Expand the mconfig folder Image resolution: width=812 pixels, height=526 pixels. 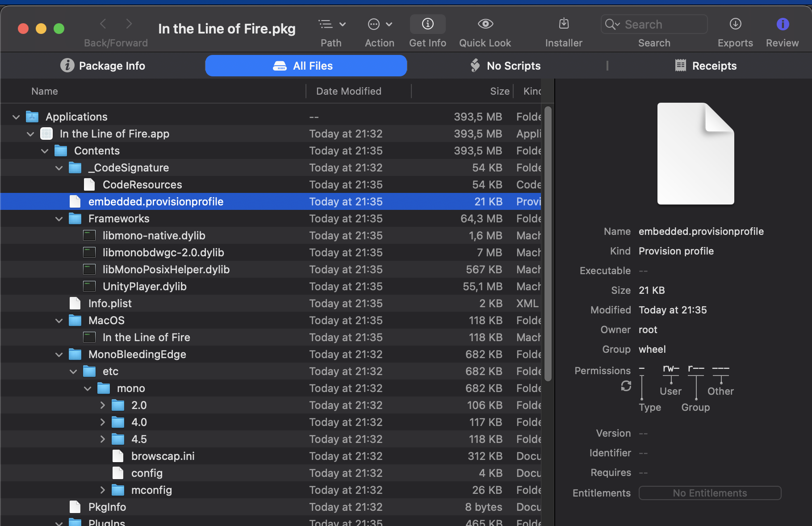[x=102, y=490]
